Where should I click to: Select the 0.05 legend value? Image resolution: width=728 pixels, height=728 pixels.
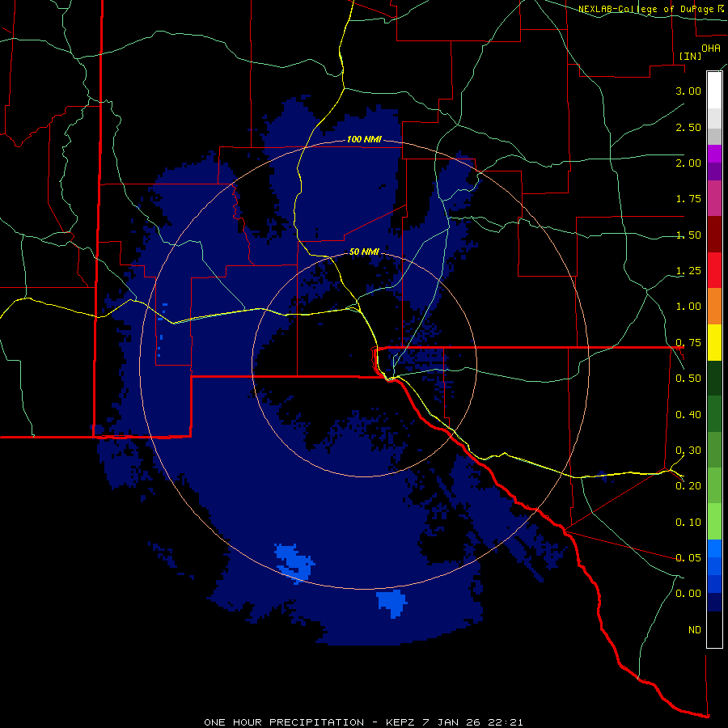click(x=688, y=557)
